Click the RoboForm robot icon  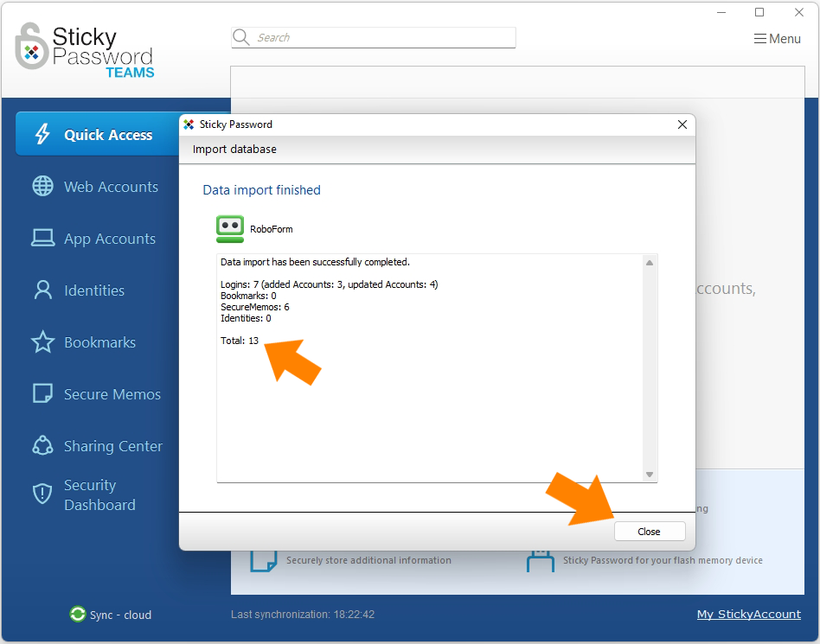pos(230,229)
